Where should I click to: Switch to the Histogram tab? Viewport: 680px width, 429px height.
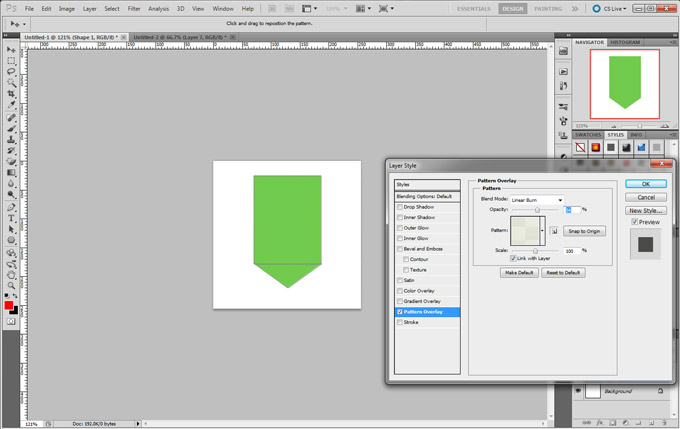click(625, 42)
